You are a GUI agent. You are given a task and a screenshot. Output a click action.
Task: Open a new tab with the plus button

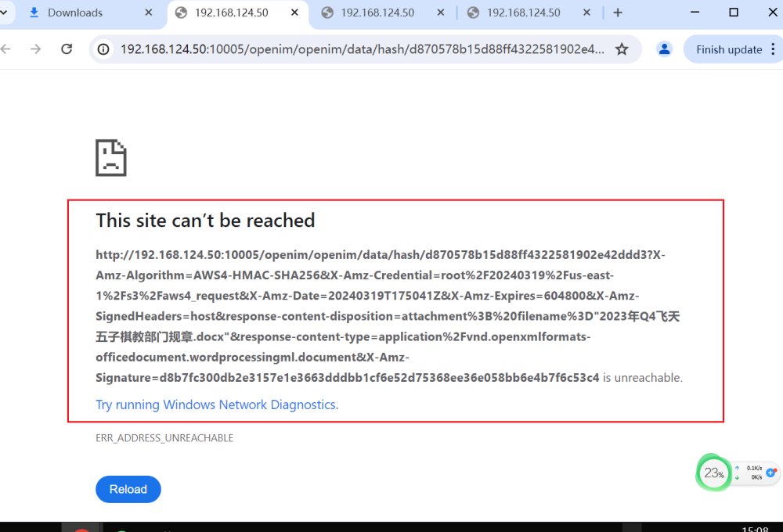tap(618, 13)
